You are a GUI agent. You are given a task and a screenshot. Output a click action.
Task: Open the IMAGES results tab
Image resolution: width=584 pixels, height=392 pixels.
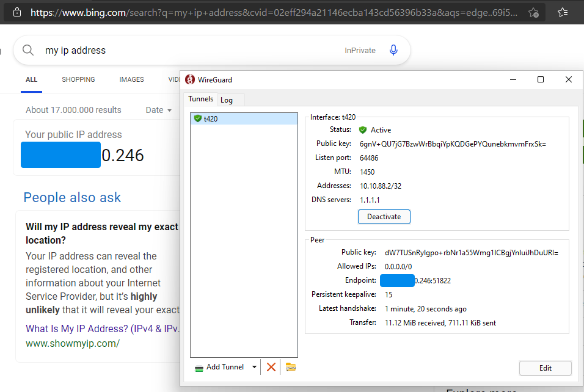131,79
